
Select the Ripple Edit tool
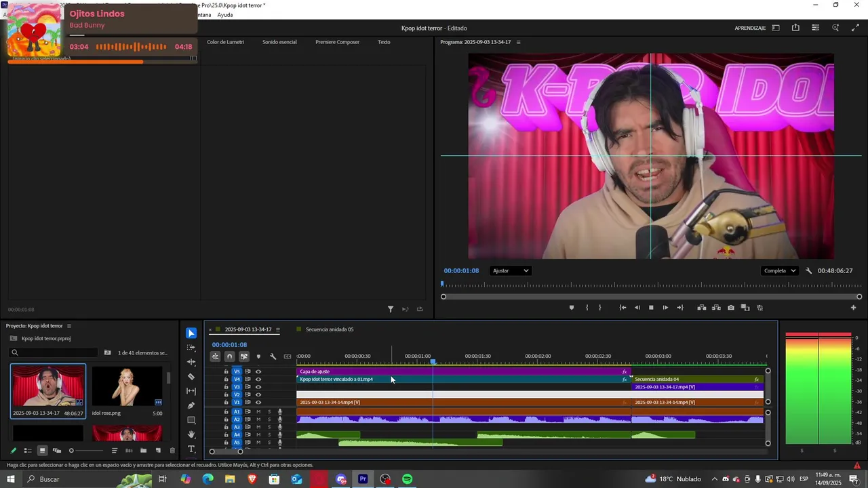click(x=191, y=362)
